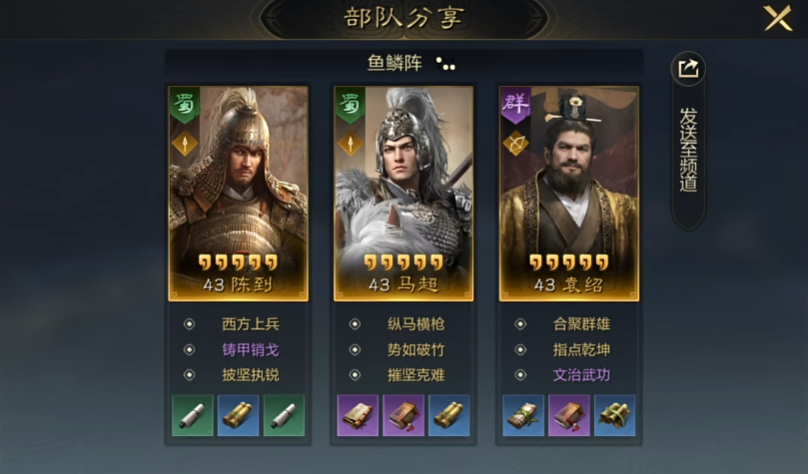This screenshot has width=808, height=474.
Task: Select the purple skill 铸甲销戈
Action: click(250, 350)
